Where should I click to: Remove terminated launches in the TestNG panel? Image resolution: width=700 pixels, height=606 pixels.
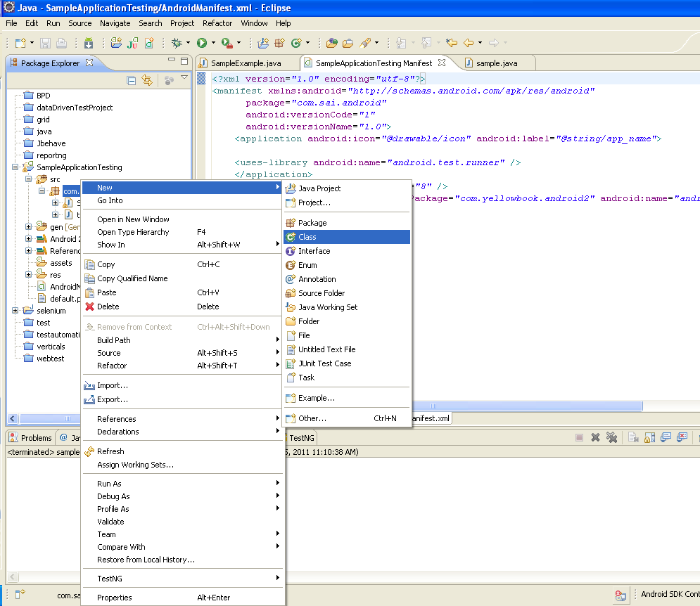pos(612,437)
